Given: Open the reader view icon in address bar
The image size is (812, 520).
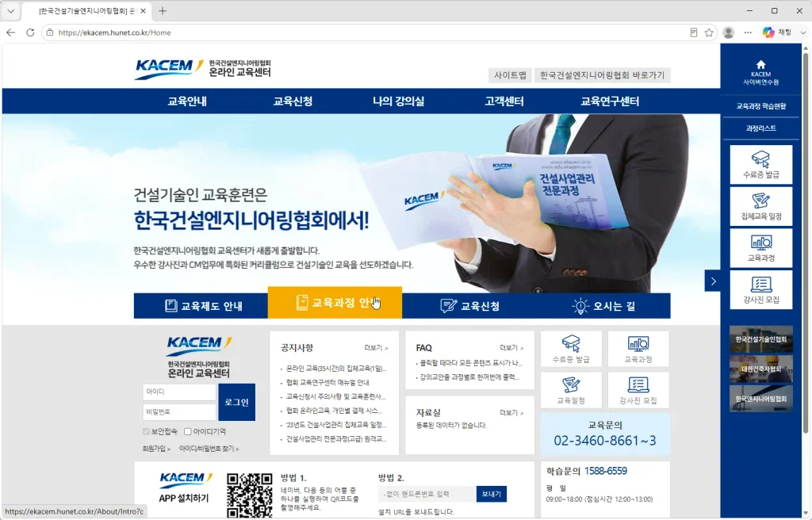Looking at the screenshot, I should [693, 32].
